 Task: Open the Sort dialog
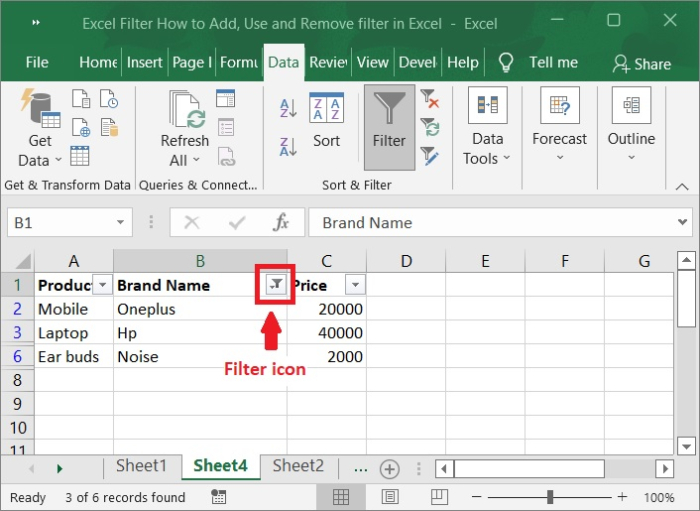point(326,120)
